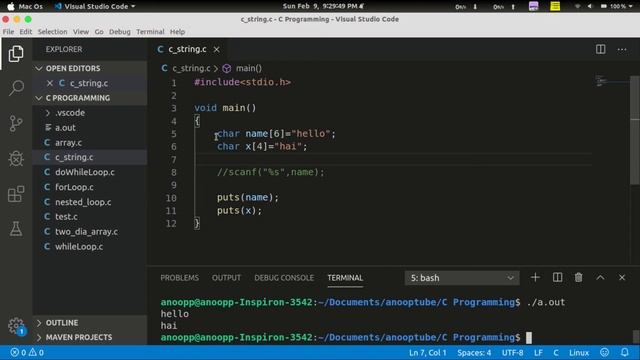Open whileLoop.c file
The height and width of the screenshot is (360, 640).
pyautogui.click(x=90, y=247)
